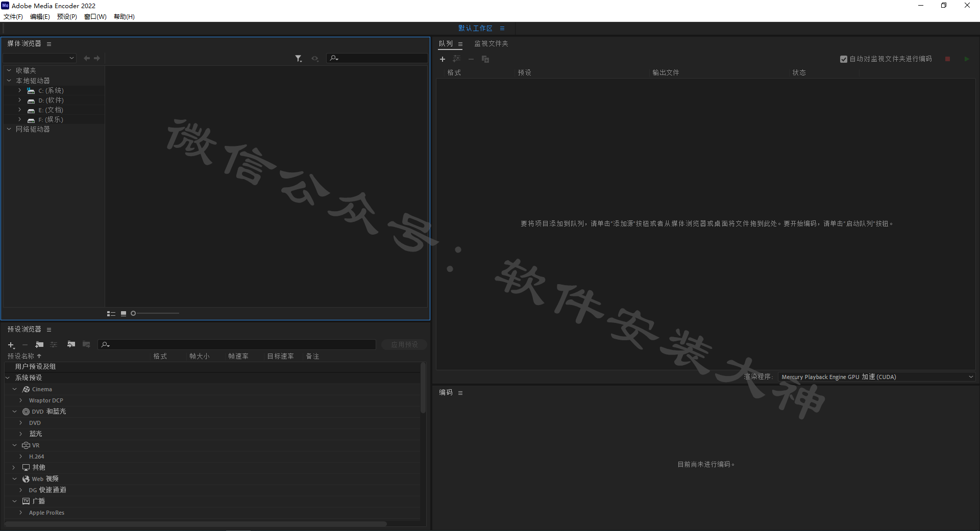
Task: Click the add source plus icon in queue
Action: point(443,59)
